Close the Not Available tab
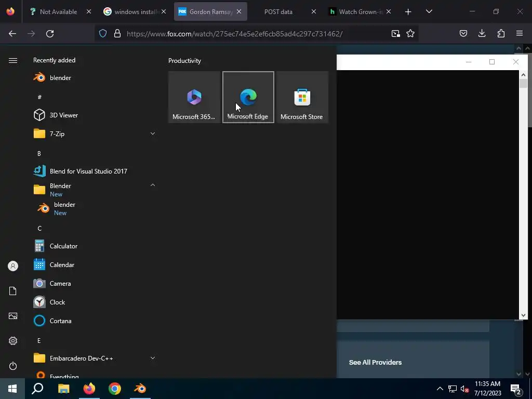The width and height of the screenshot is (532, 399). point(88,11)
